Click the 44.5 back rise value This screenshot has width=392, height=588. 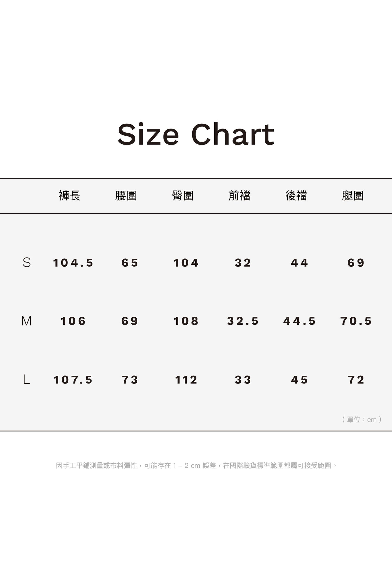[x=299, y=321]
